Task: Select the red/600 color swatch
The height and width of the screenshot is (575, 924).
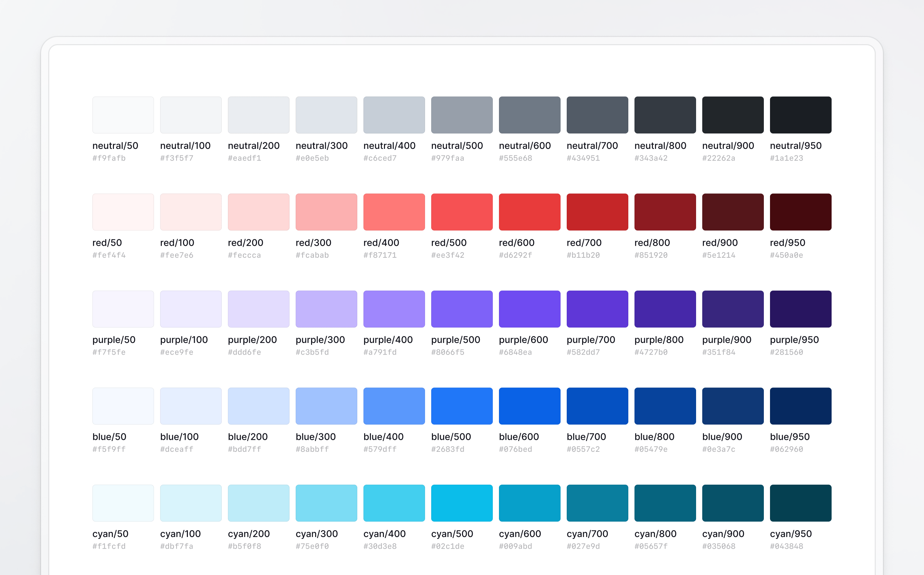Action: tap(529, 212)
